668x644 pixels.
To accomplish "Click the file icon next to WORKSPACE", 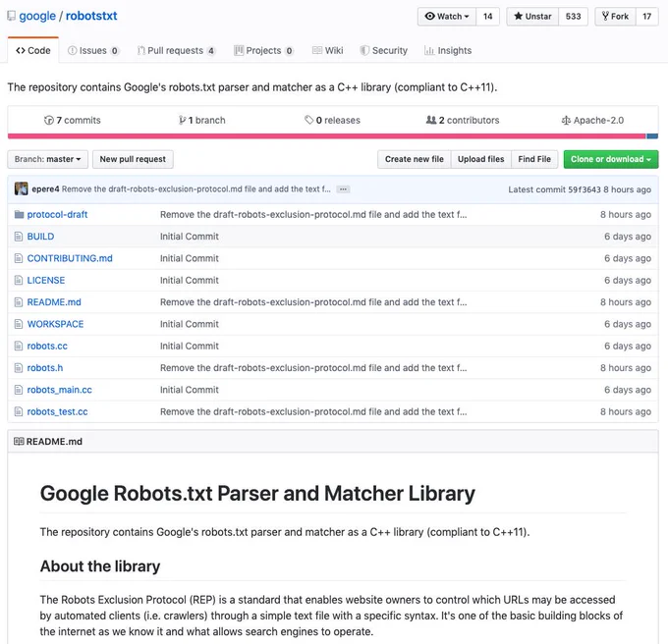I will 19,324.
